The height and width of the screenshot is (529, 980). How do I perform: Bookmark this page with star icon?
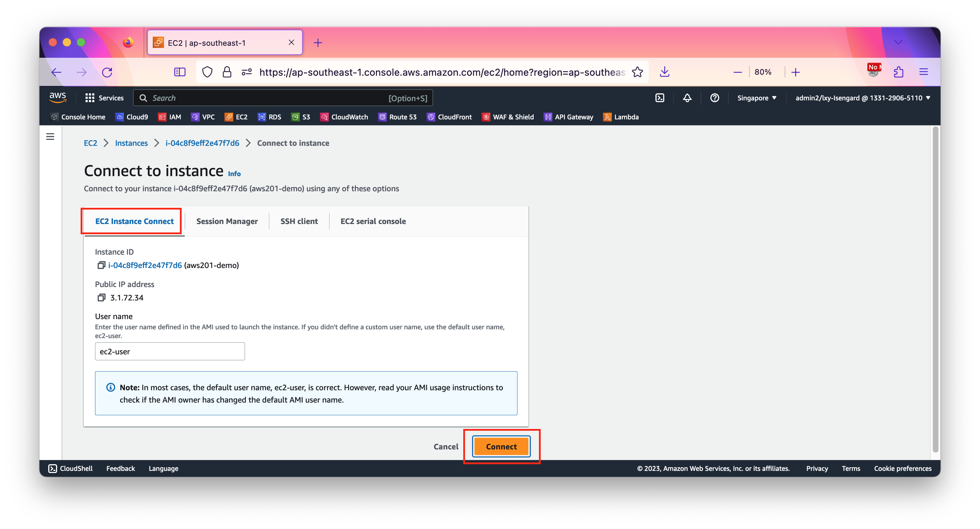coord(637,72)
